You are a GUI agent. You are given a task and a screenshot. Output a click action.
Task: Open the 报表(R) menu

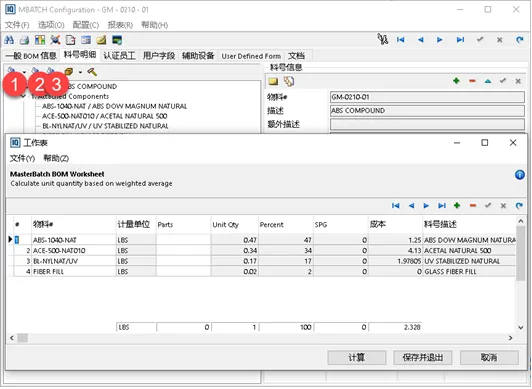(120, 25)
